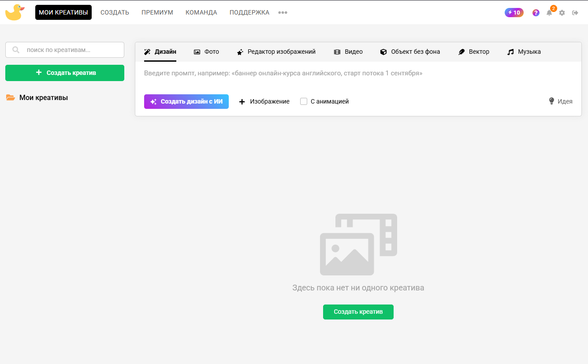Screen dimensions: 588x364
Task: Switch to the Фото tab
Action: [206, 52]
